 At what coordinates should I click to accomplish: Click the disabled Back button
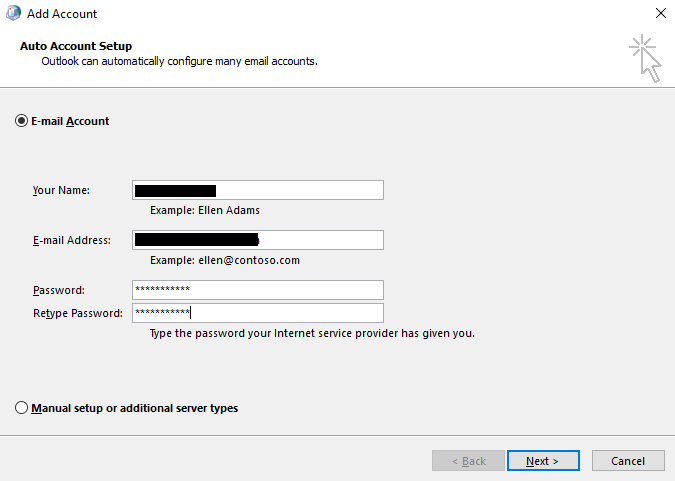click(x=468, y=461)
